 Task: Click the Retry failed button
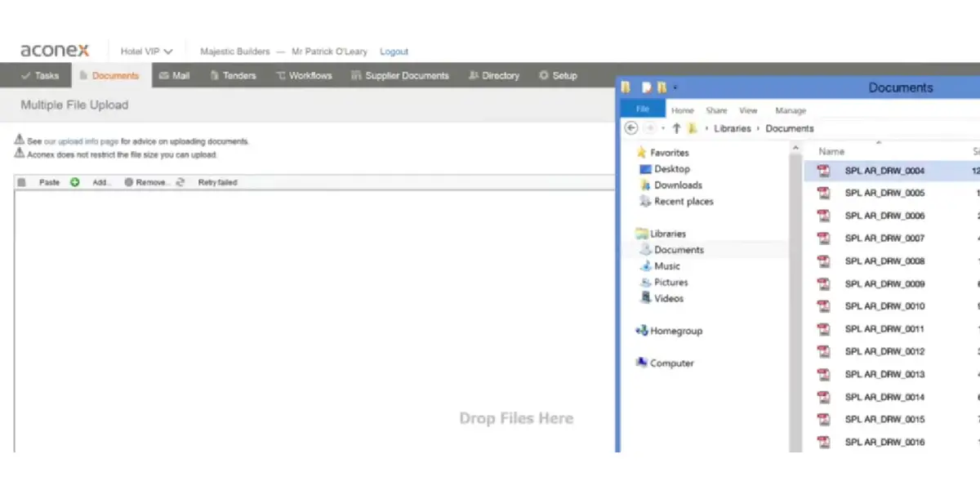[217, 182]
